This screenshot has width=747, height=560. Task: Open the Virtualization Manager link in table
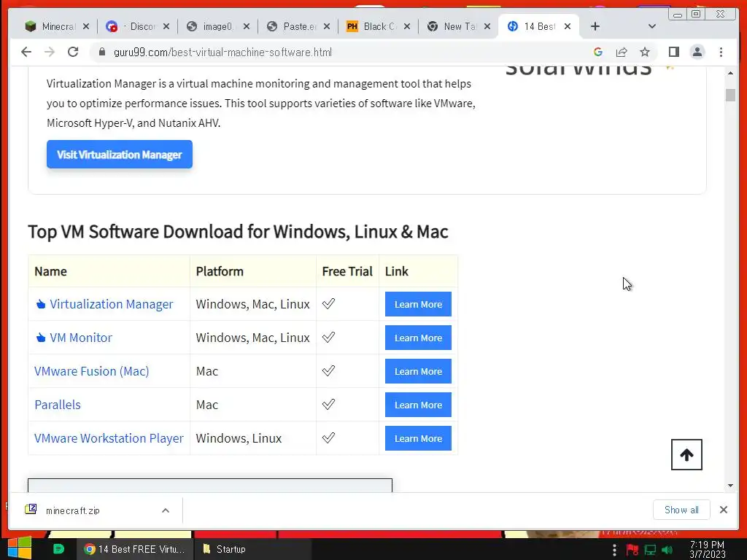coord(111,304)
